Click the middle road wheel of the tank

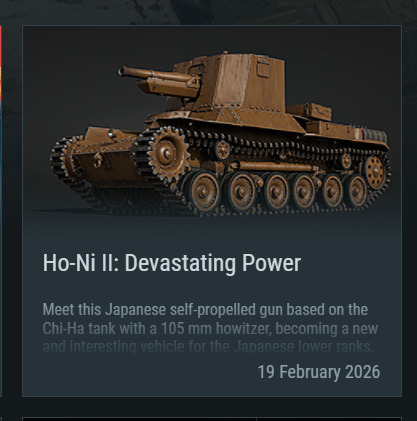[x=276, y=191]
